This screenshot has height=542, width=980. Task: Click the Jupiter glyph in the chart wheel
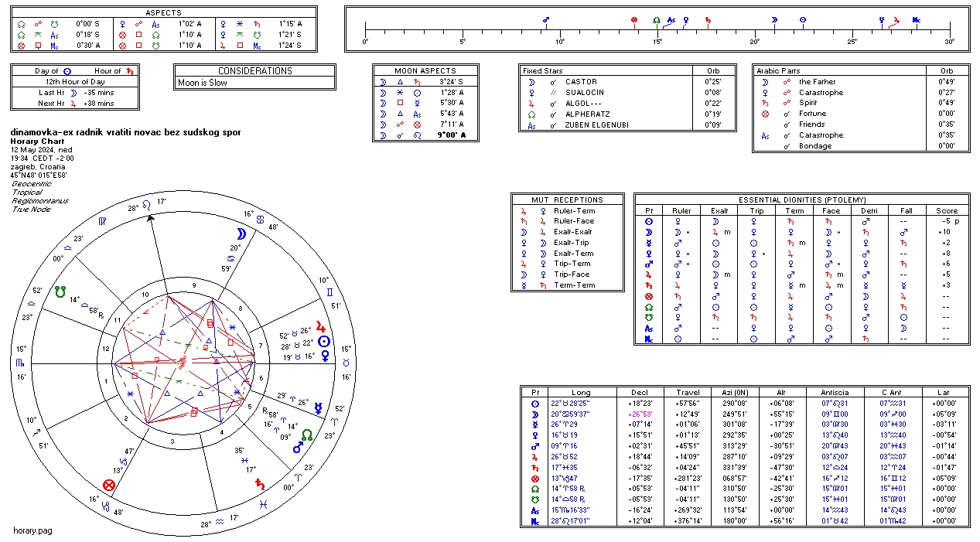[x=319, y=327]
